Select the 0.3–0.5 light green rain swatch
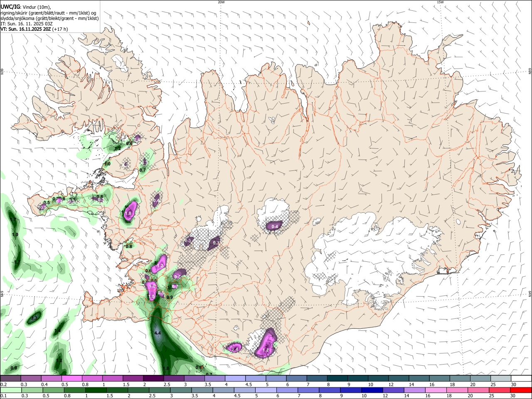 click(32, 390)
